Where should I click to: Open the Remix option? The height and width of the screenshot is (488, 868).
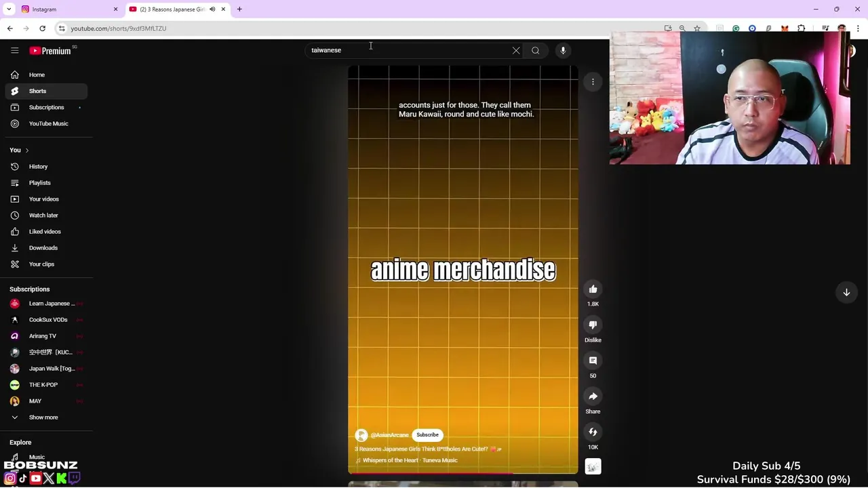pyautogui.click(x=593, y=432)
